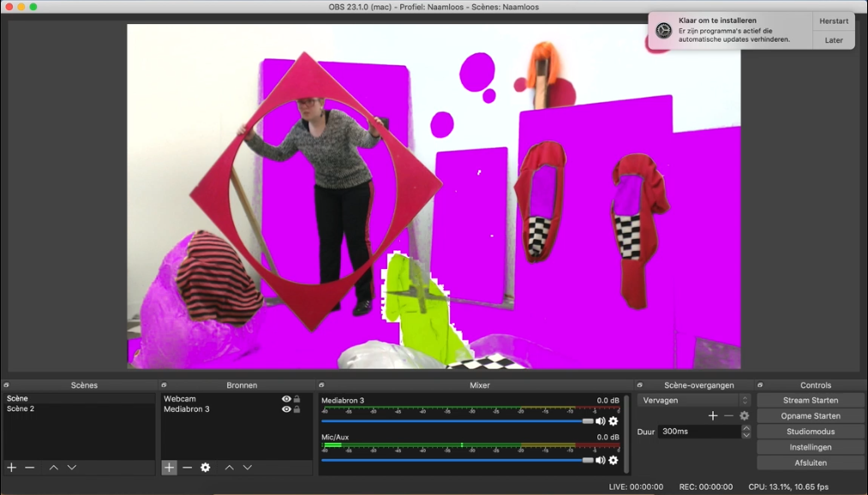Screen dimensions: 868x495
Task: Lock the Webcam source
Action: 297,399
